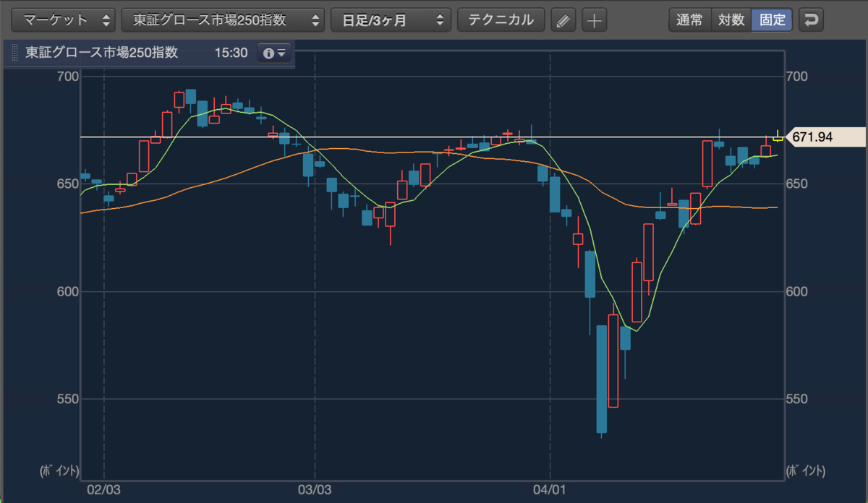Click the lowest blue candlestick near 535
This screenshot has height=503, width=868.
click(601, 379)
